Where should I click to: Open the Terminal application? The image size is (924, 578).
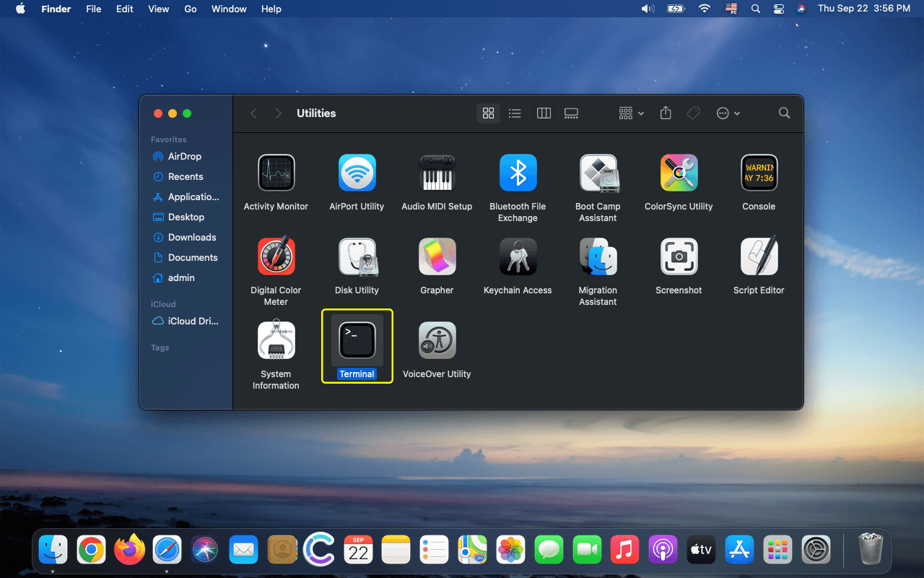point(357,340)
